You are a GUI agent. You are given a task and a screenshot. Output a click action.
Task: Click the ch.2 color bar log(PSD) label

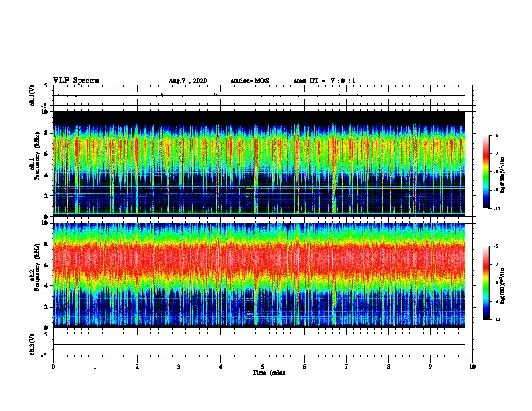pyautogui.click(x=502, y=285)
